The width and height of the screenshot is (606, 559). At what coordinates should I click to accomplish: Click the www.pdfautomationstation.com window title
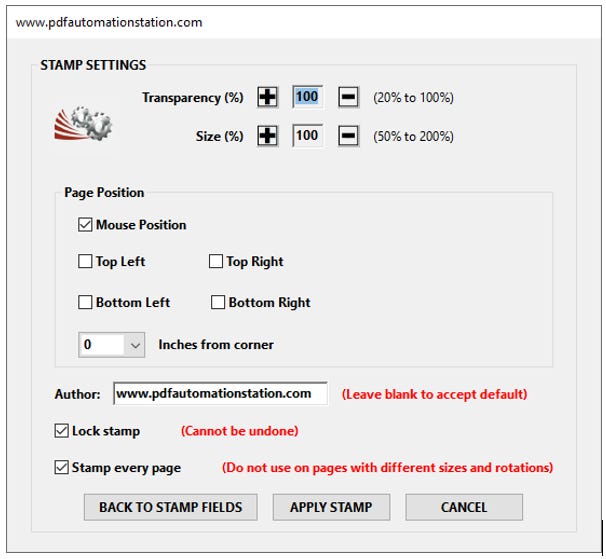click(x=109, y=22)
